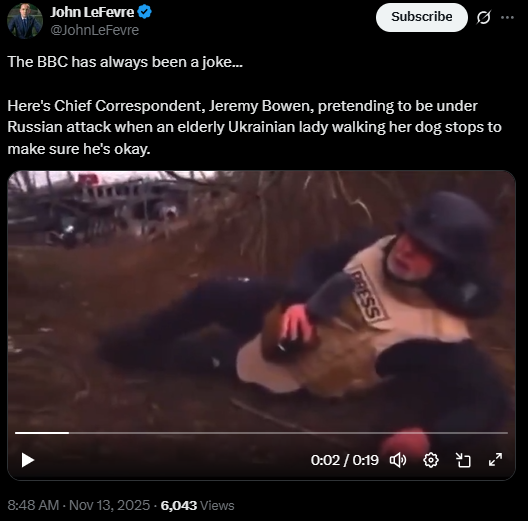
Task: Open video settings gear icon
Action: [x=431, y=460]
